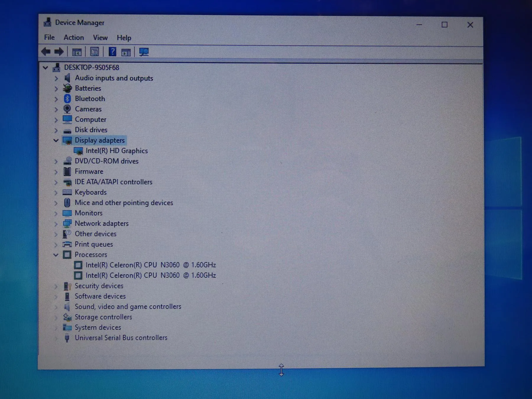Click the Device Manager title bar icon
The width and height of the screenshot is (532, 399).
click(47, 22)
